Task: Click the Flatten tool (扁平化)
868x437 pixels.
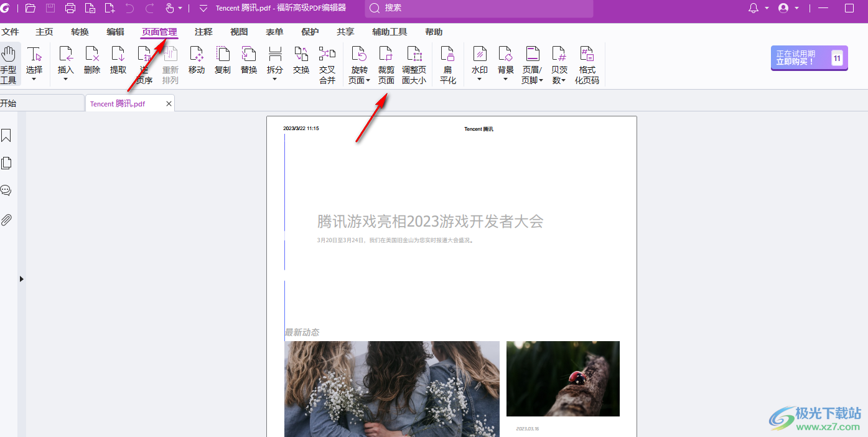Action: [448, 64]
